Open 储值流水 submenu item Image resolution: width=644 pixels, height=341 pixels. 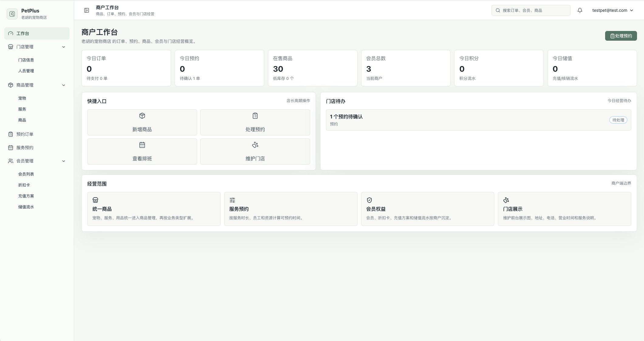26,207
